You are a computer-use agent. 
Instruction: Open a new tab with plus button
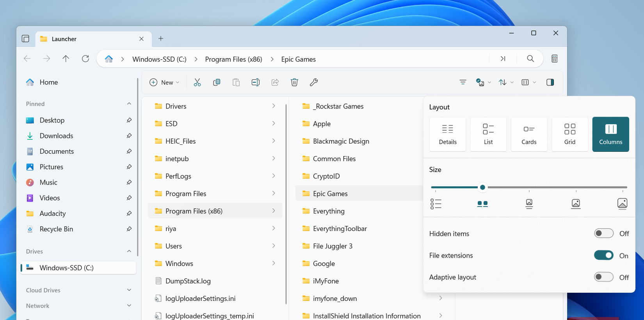pyautogui.click(x=161, y=39)
